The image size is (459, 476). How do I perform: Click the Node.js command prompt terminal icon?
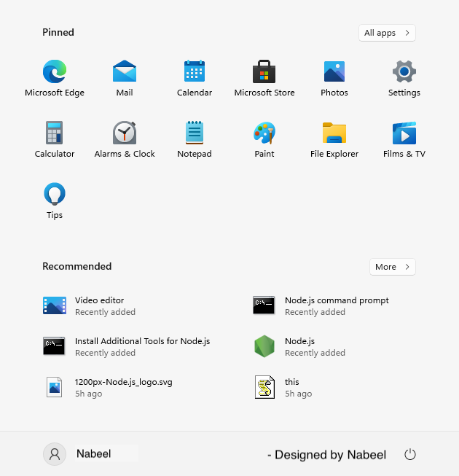coord(264,305)
